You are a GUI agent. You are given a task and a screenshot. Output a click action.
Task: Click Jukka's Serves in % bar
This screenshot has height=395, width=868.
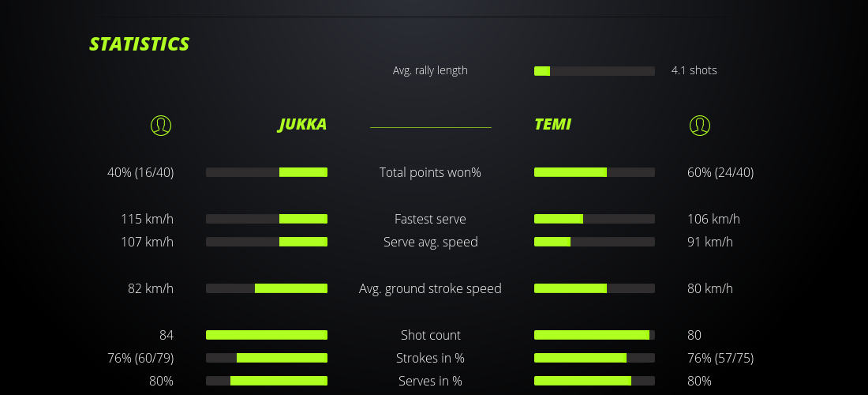click(x=267, y=381)
